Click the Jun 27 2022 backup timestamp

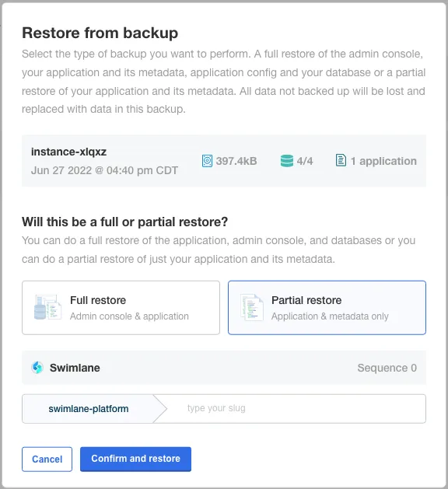104,170
